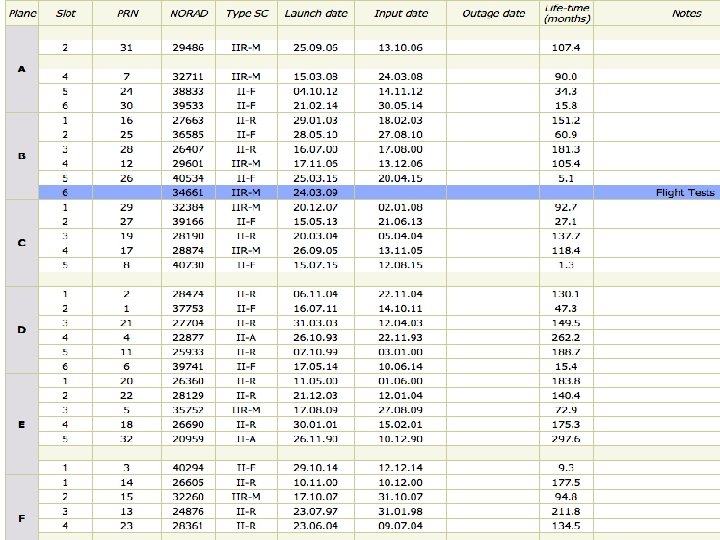The image size is (720, 540).
Task: Click the Slot column header
Action: (x=65, y=13)
